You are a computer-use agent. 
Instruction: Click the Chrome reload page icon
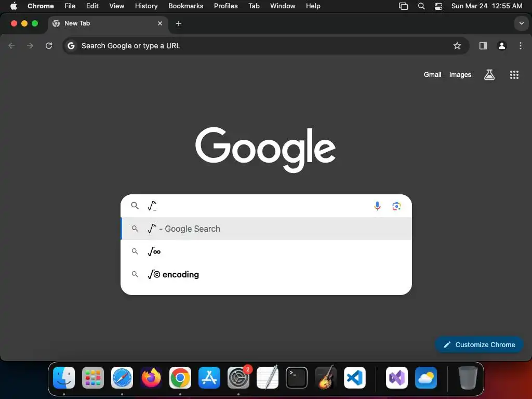click(49, 46)
